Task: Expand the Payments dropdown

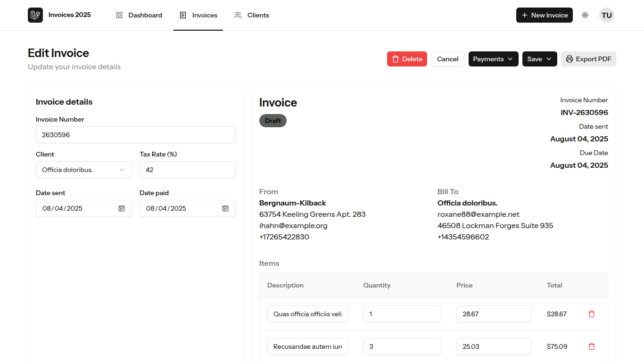Action: pos(493,59)
